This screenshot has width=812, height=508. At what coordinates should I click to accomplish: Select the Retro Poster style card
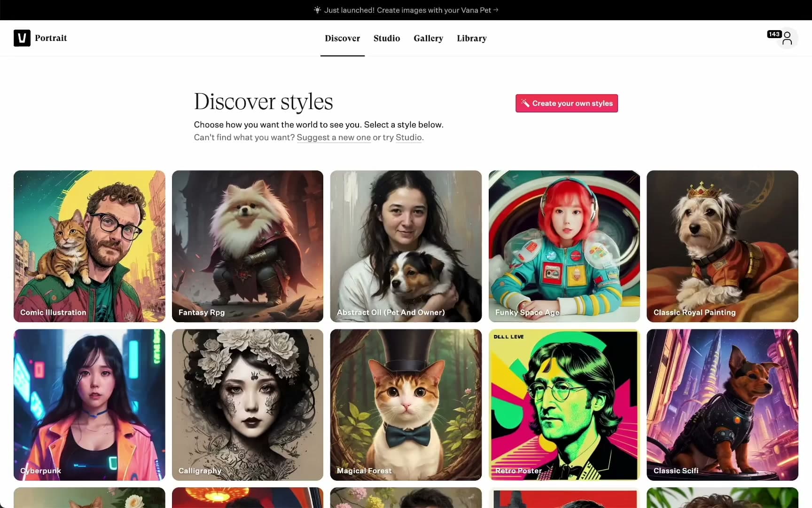564,405
